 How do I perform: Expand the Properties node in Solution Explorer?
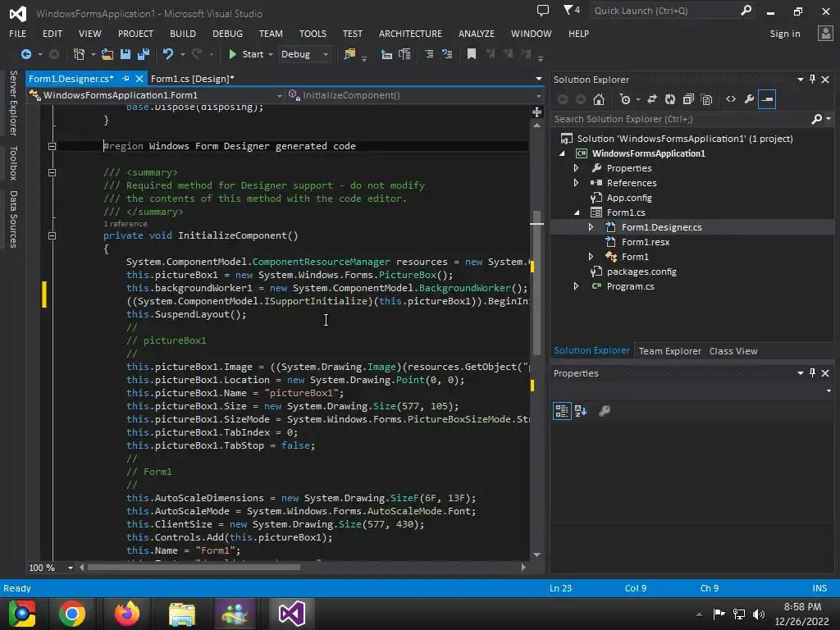[576, 168]
